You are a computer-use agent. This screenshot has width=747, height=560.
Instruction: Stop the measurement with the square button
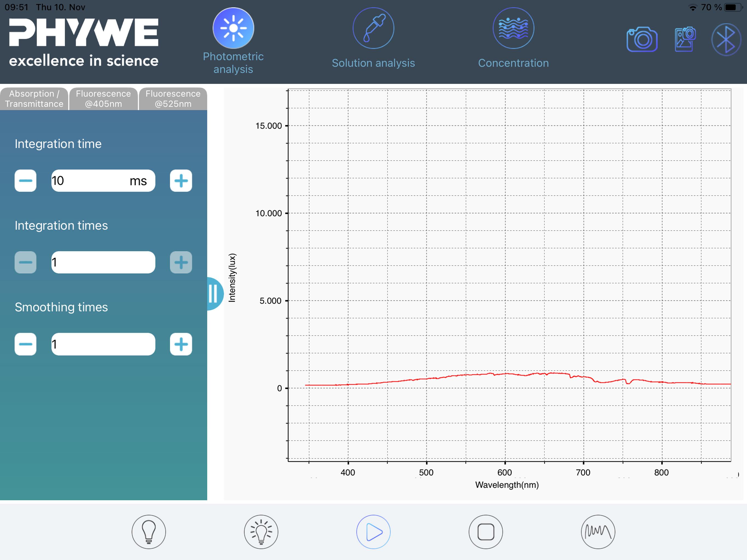pyautogui.click(x=486, y=532)
